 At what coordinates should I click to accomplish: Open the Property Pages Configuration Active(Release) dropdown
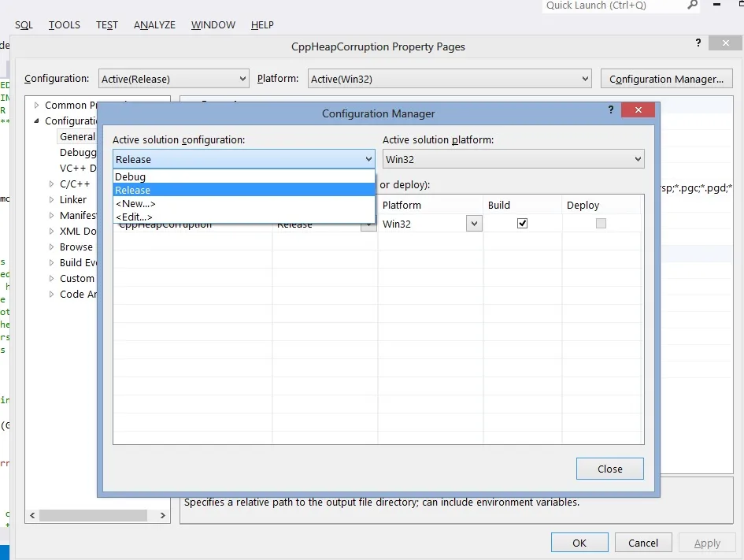tap(174, 79)
